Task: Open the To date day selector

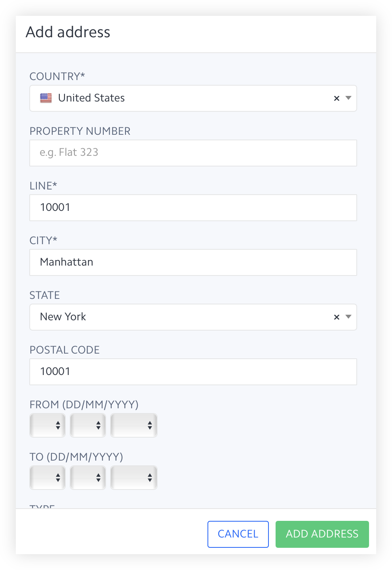Action: pos(48,478)
